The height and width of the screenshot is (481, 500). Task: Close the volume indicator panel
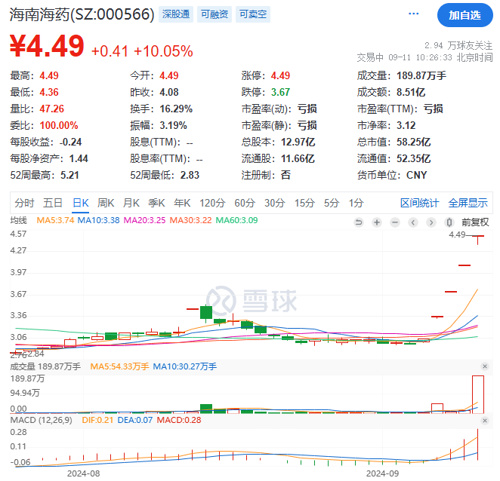pyautogui.click(x=485, y=366)
